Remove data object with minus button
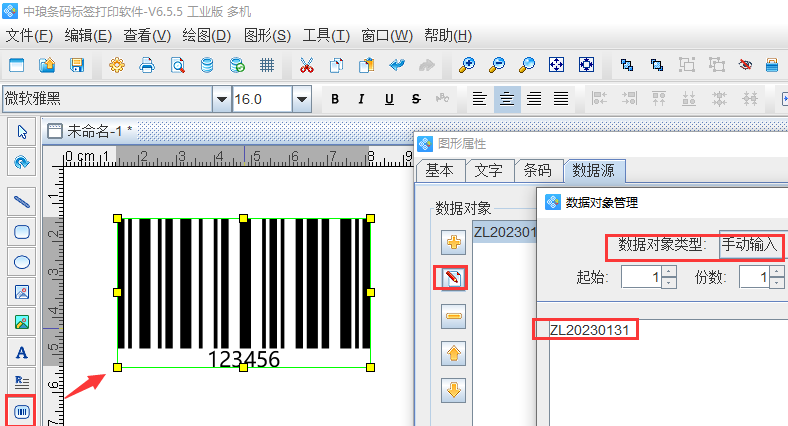Image resolution: width=788 pixels, height=426 pixels. [453, 316]
